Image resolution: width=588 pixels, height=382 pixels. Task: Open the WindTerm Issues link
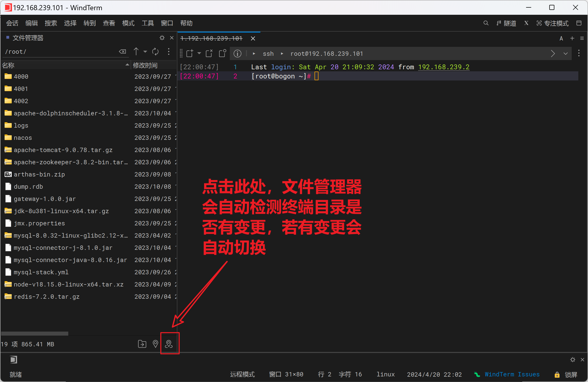point(512,374)
